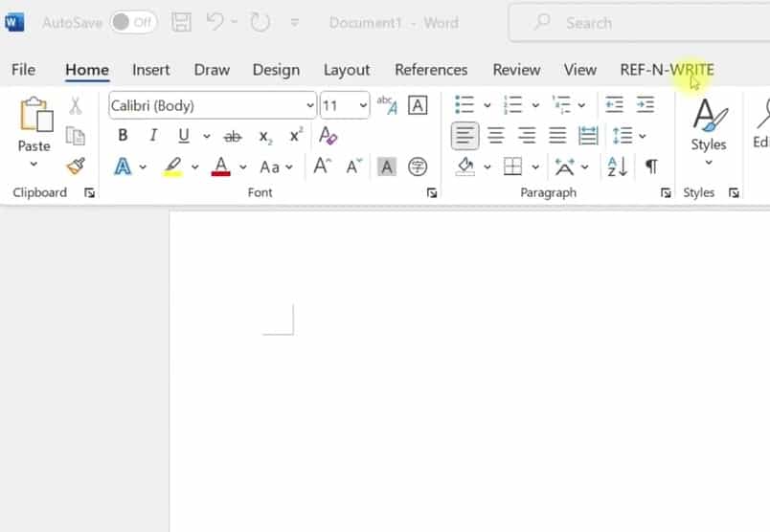Viewport: 770px width, 532px height.
Task: Center align the paragraph
Action: [x=496, y=136]
